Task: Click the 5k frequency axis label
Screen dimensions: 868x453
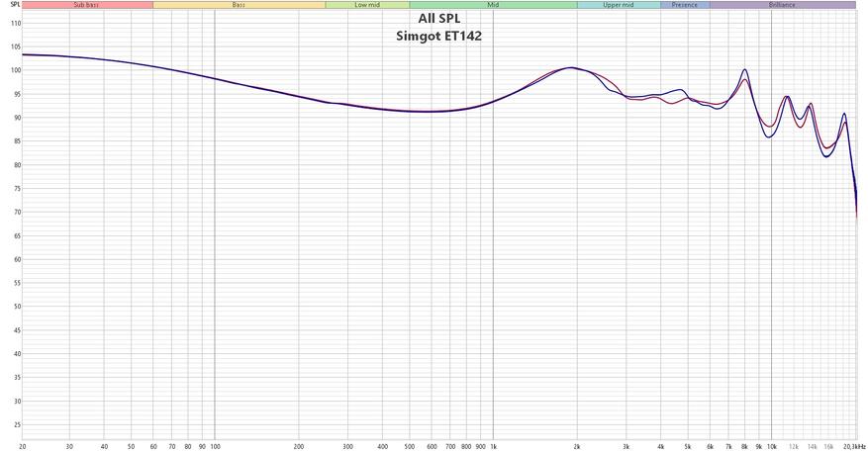Action: pos(688,446)
